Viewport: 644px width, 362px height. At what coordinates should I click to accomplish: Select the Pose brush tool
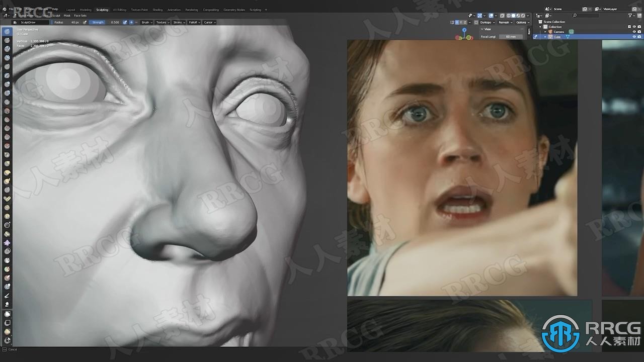[x=8, y=199]
